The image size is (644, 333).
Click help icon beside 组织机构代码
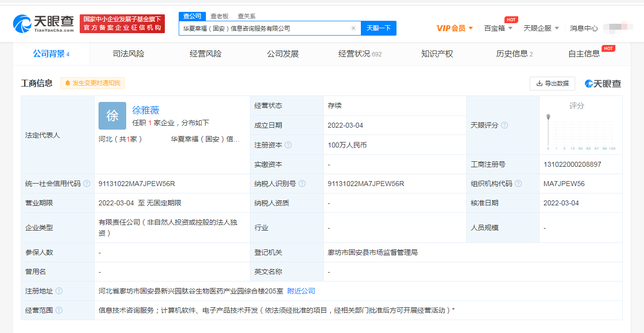pos(518,184)
